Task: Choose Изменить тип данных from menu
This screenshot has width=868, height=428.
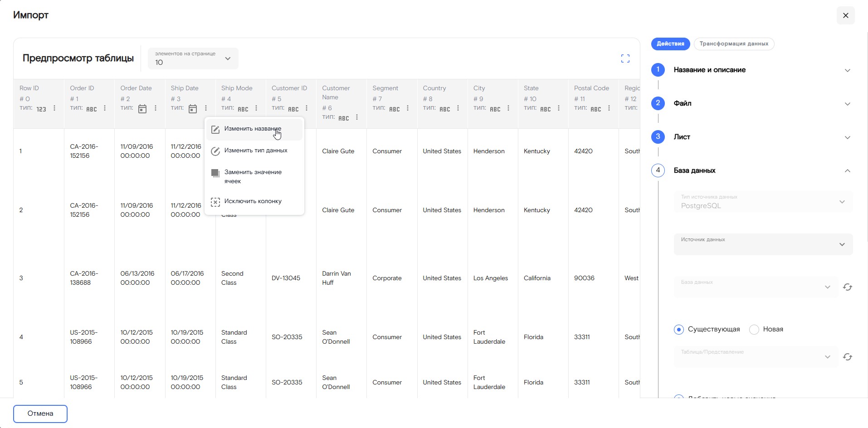Action: pyautogui.click(x=255, y=151)
